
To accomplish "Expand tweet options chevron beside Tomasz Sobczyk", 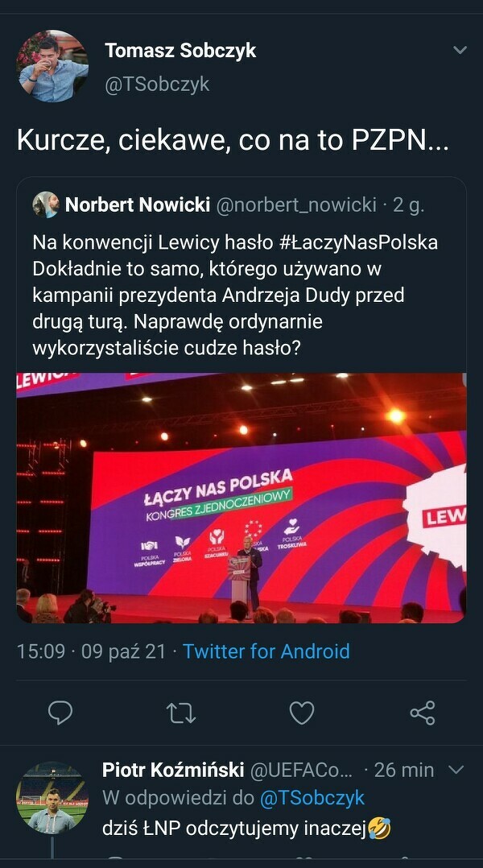I will [x=460, y=51].
